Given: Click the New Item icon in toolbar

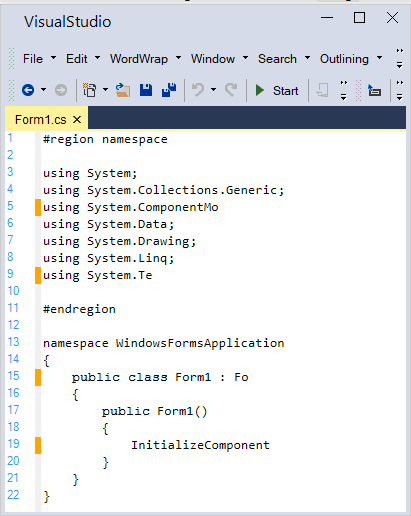Looking at the screenshot, I should click(x=89, y=90).
